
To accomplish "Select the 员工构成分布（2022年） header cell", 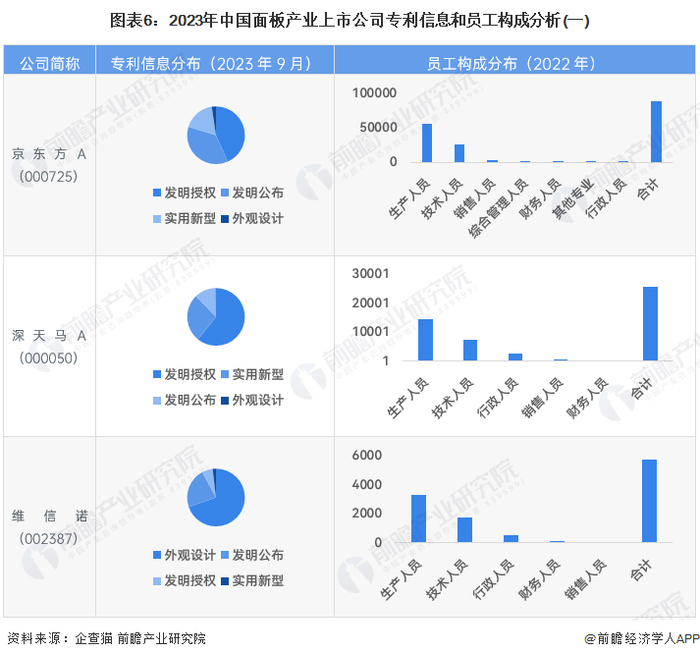I will tap(515, 59).
